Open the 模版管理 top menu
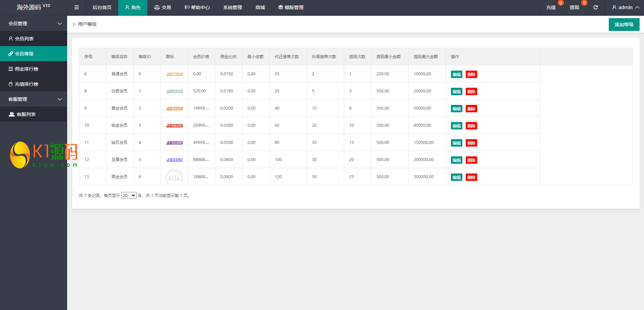 (x=291, y=7)
